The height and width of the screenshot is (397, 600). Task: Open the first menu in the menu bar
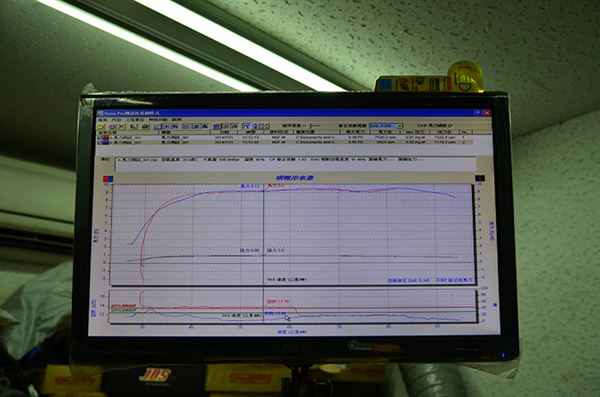pos(103,120)
